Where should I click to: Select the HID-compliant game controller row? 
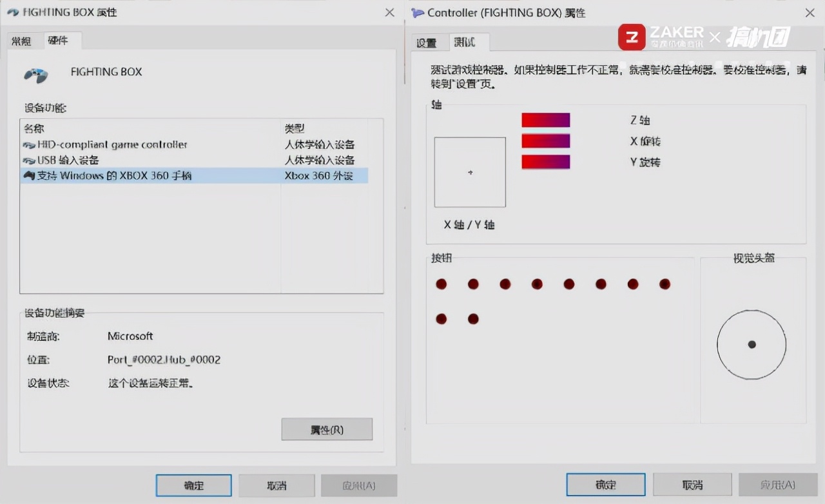pos(195,145)
